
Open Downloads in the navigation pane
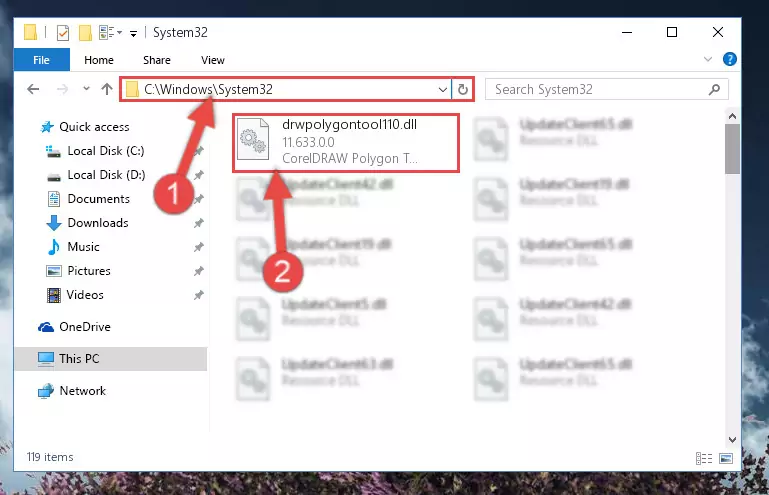coord(98,223)
